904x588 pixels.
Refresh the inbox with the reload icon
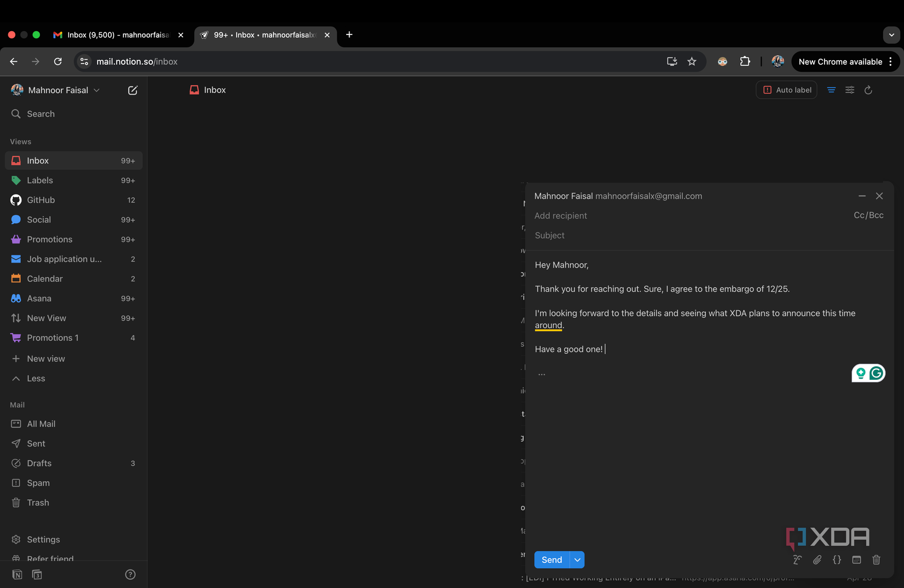868,89
